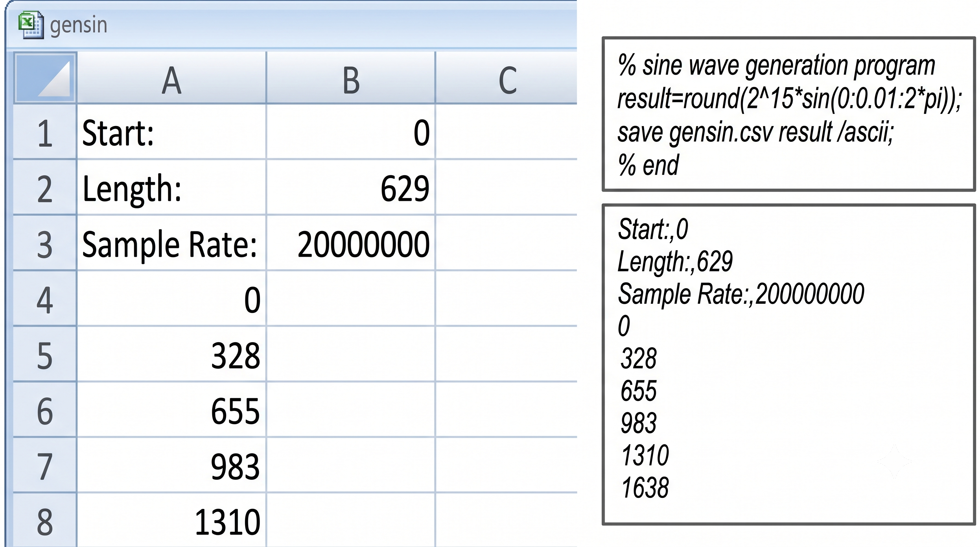The width and height of the screenshot is (980, 547).
Task: Click the value 1310 in the CSV listing
Action: coord(645,455)
